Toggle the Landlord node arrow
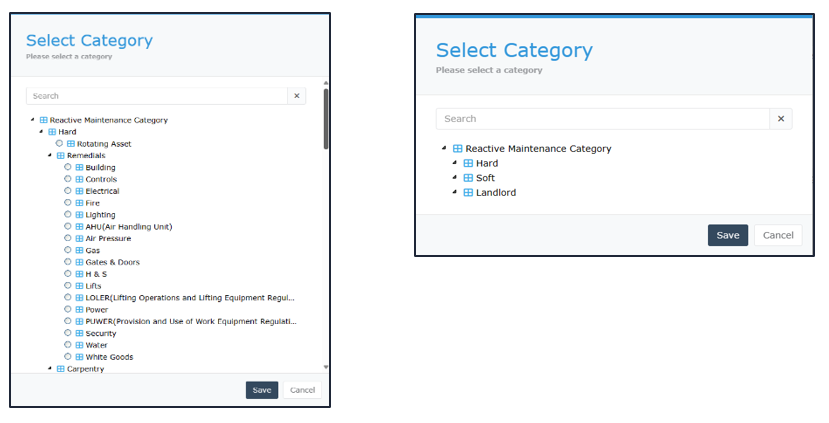The image size is (829, 423). pyautogui.click(x=454, y=192)
